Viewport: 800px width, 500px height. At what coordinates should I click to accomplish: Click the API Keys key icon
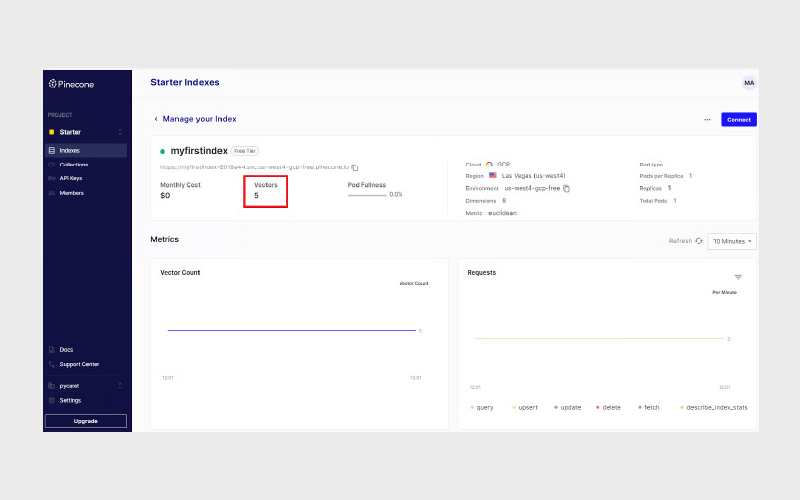(x=52, y=178)
